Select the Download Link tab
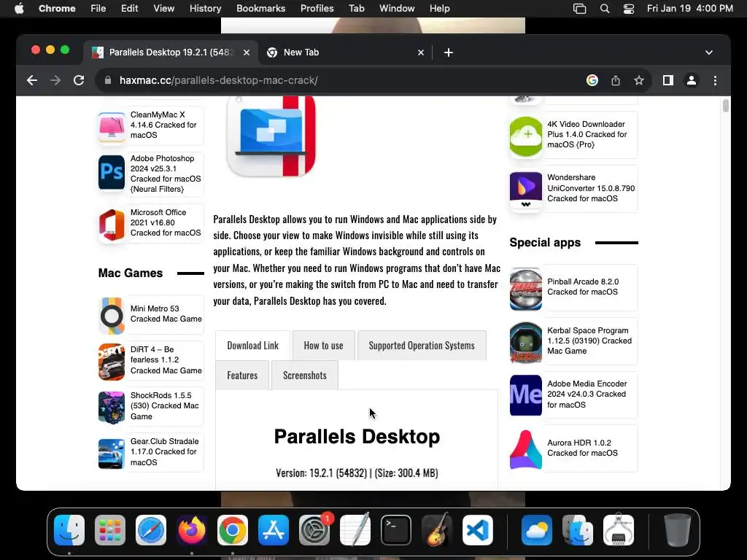 point(252,346)
